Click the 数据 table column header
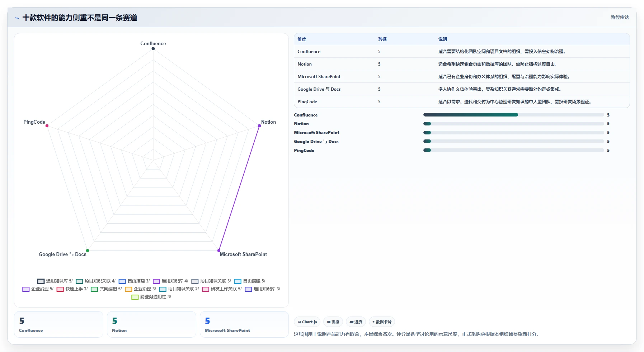 [382, 39]
